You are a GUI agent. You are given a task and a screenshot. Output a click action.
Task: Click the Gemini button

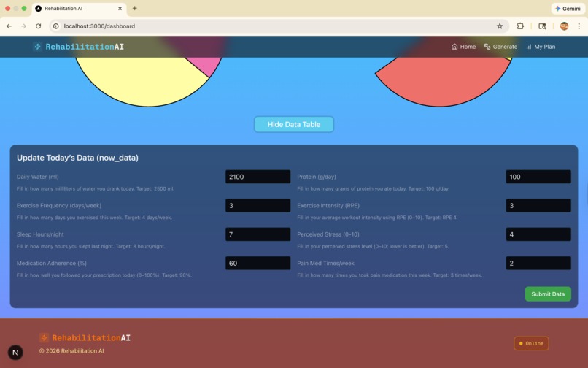[568, 8]
